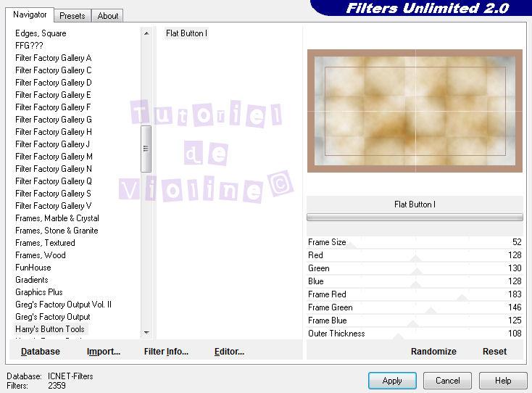Open the About tab
532x393 pixels.
pyautogui.click(x=108, y=15)
